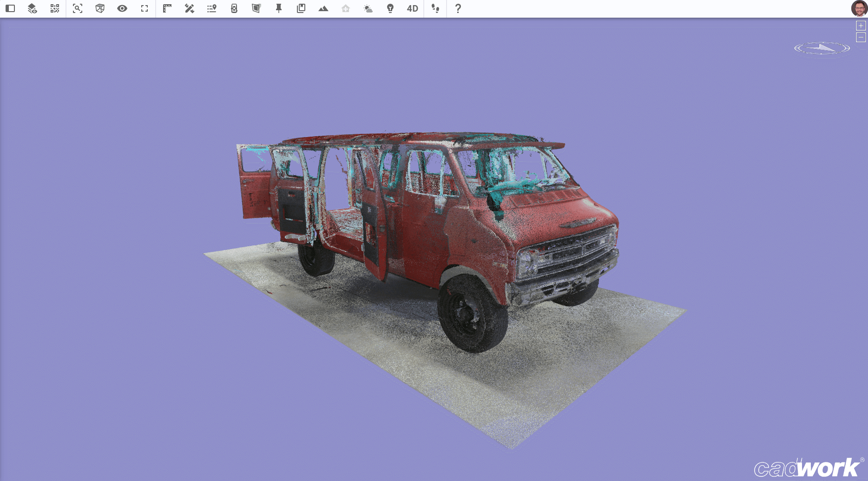The width and height of the screenshot is (868, 481).
Task: Open the layers panel icon
Action: 32,8
